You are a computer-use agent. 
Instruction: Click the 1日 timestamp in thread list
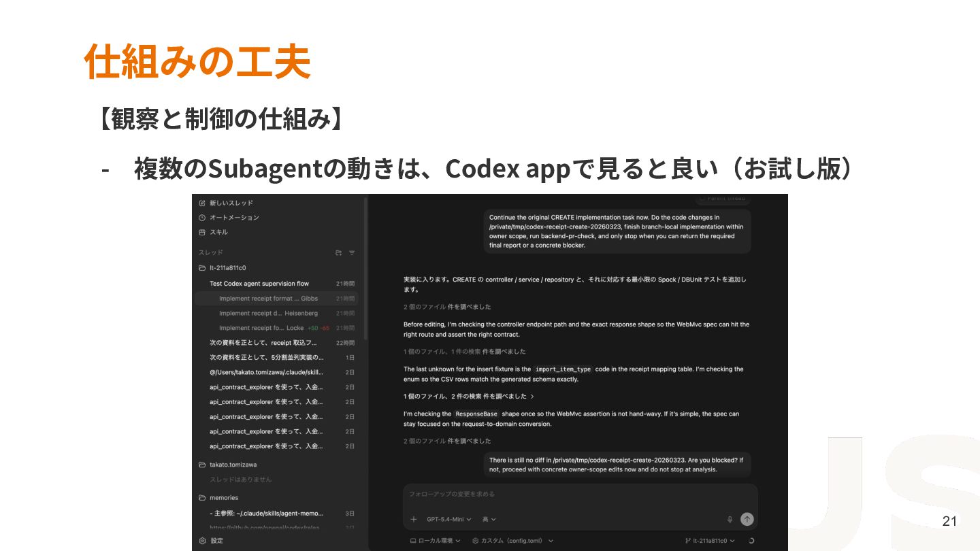click(x=350, y=358)
